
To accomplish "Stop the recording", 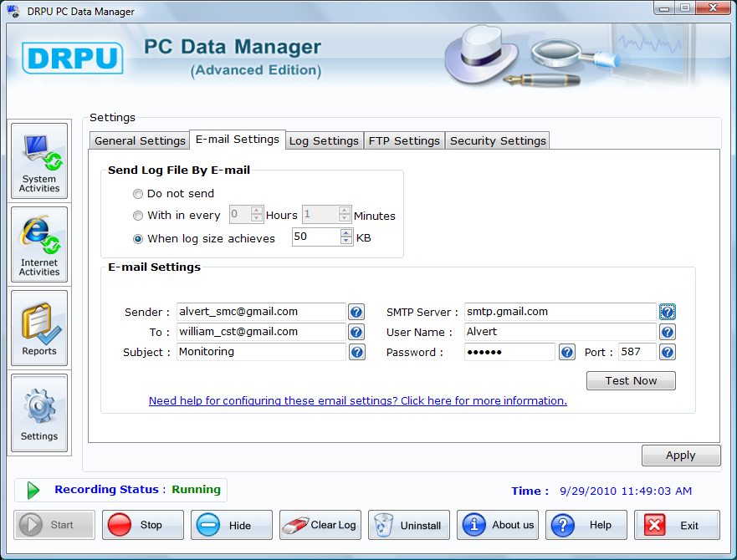I will coord(143,525).
